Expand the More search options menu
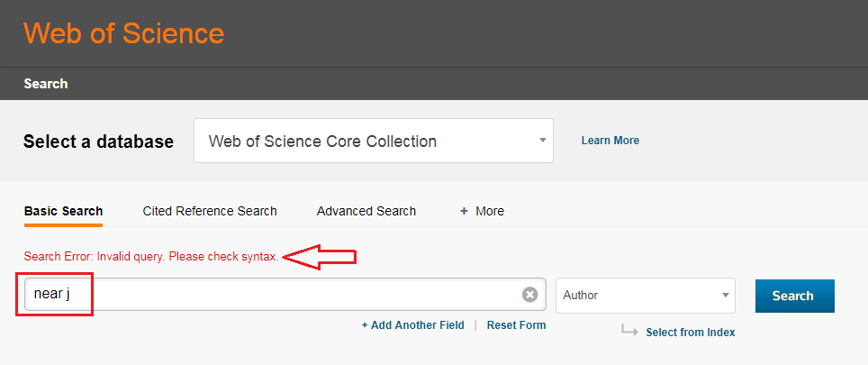 pyautogui.click(x=482, y=211)
